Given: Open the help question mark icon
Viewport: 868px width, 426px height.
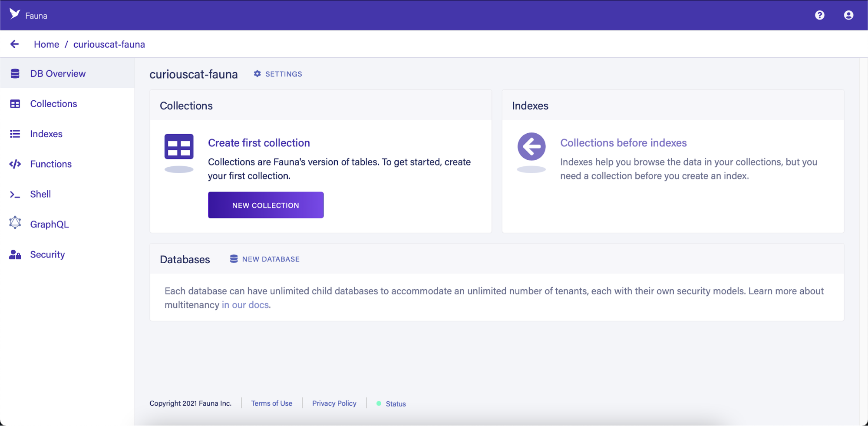Looking at the screenshot, I should (x=819, y=15).
